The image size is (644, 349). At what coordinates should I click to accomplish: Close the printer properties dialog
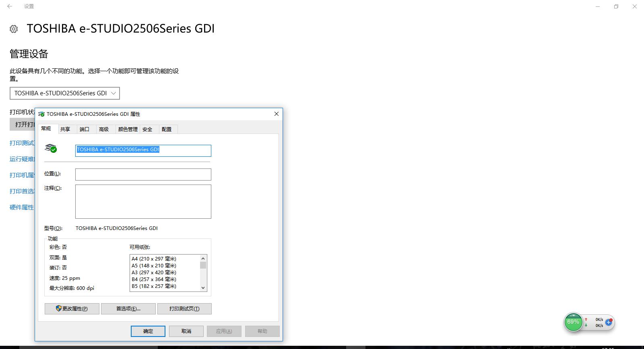pos(277,114)
